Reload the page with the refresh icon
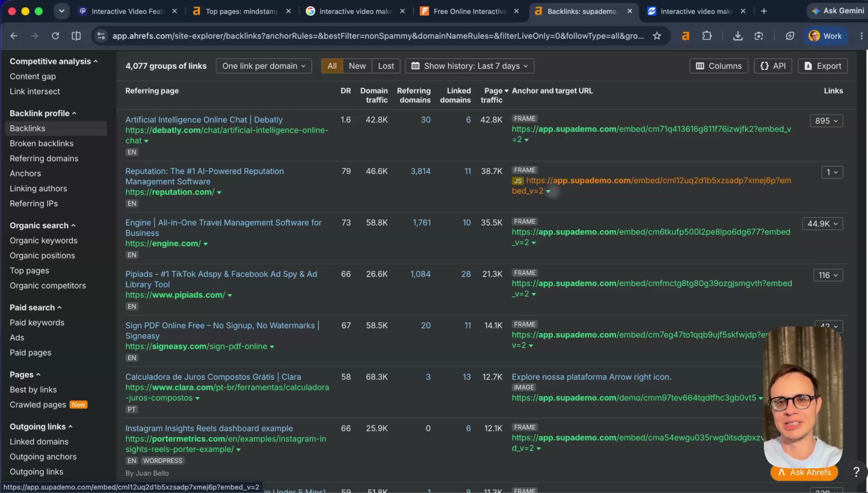 click(x=55, y=36)
